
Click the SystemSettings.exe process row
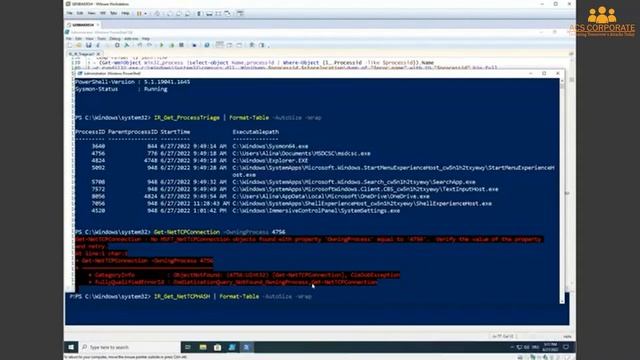238,211
